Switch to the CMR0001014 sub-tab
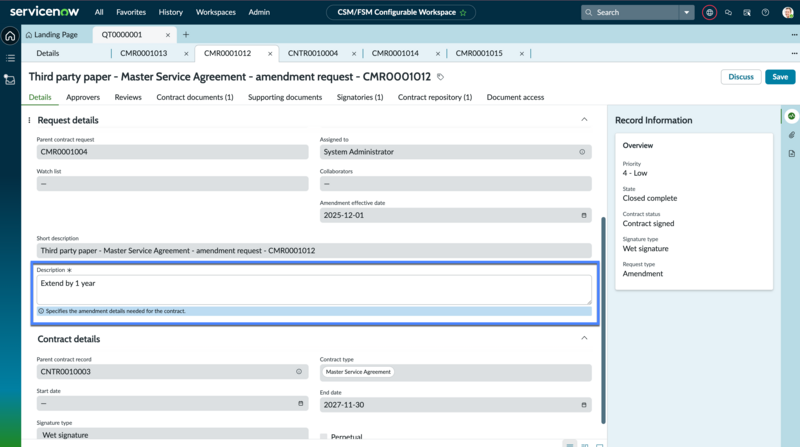800x447 pixels. point(395,53)
